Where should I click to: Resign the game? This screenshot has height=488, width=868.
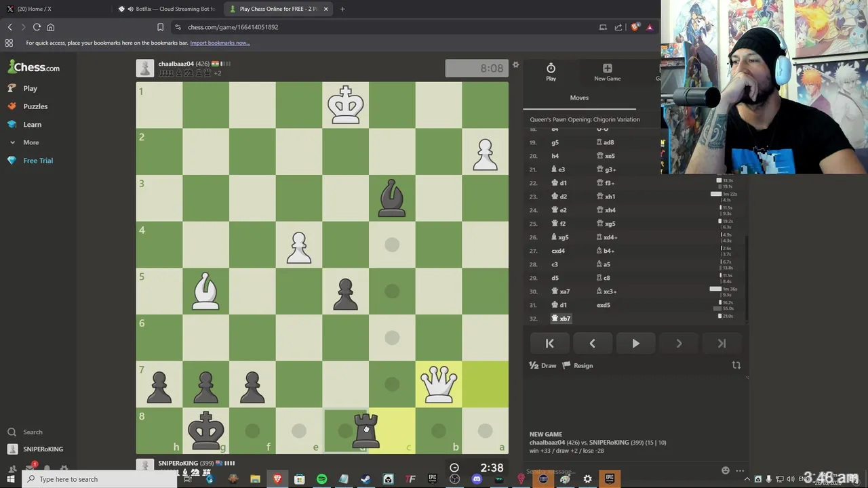click(x=578, y=365)
